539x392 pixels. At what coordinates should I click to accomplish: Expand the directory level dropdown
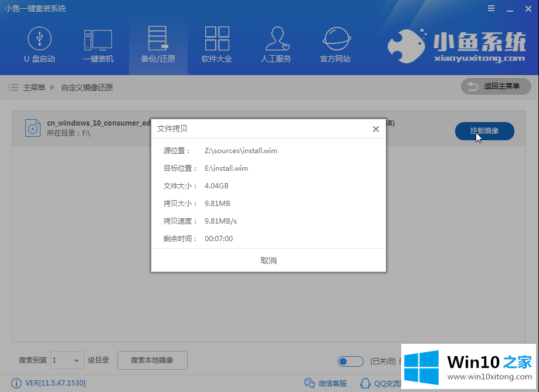pyautogui.click(x=77, y=360)
